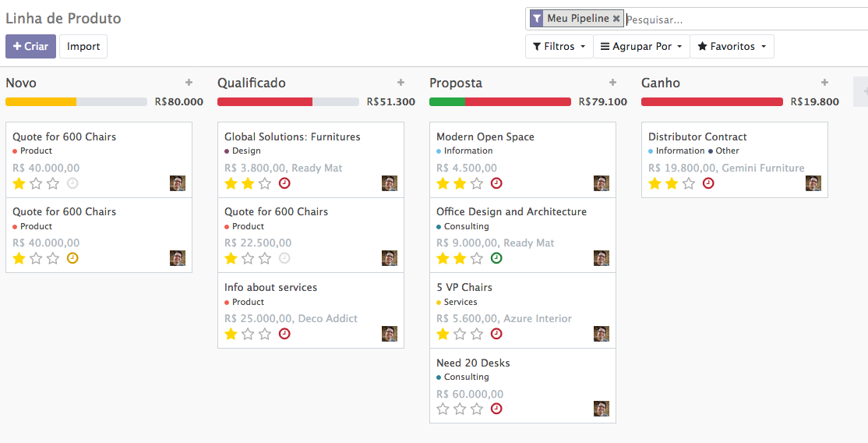The height and width of the screenshot is (443, 868).
Task: Click the Novo column header
Action: [x=21, y=83]
